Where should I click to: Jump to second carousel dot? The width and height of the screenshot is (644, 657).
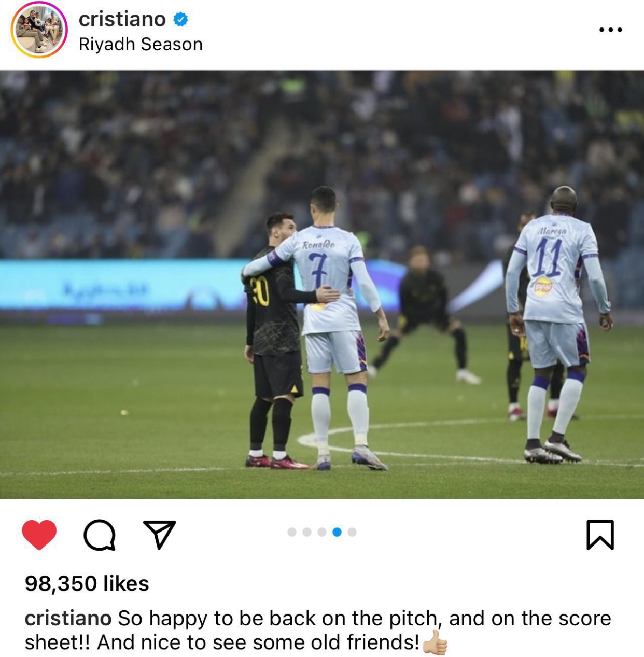[x=307, y=532]
